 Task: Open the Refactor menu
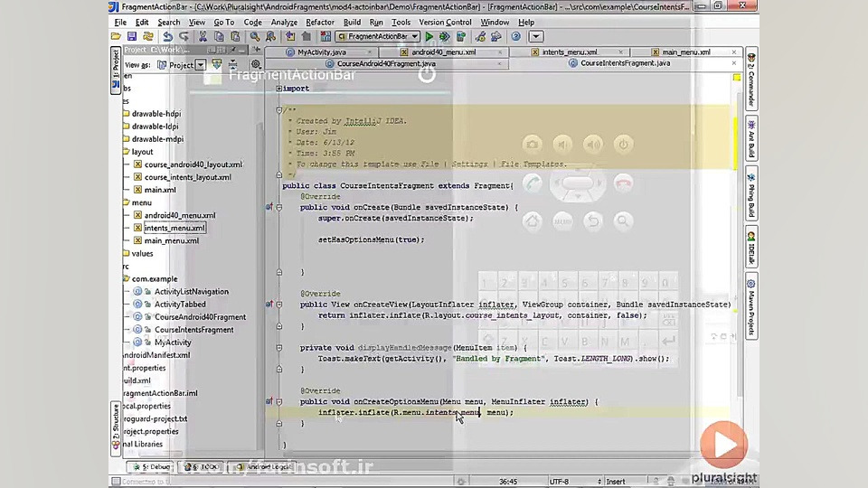click(320, 22)
